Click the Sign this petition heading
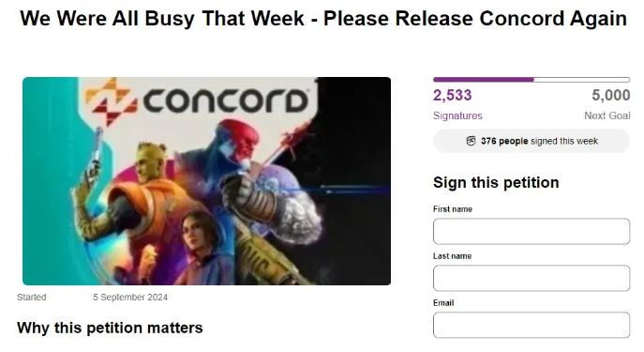 496,182
